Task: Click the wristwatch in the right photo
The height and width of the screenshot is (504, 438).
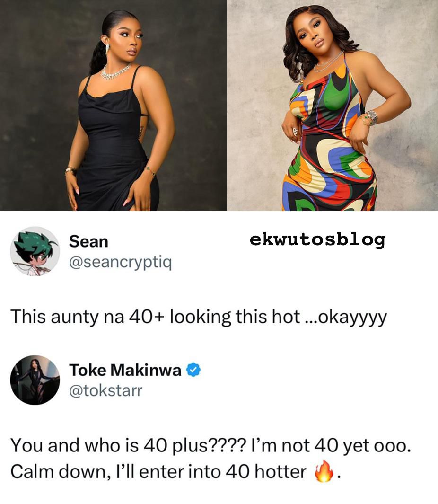Action: (x=372, y=117)
